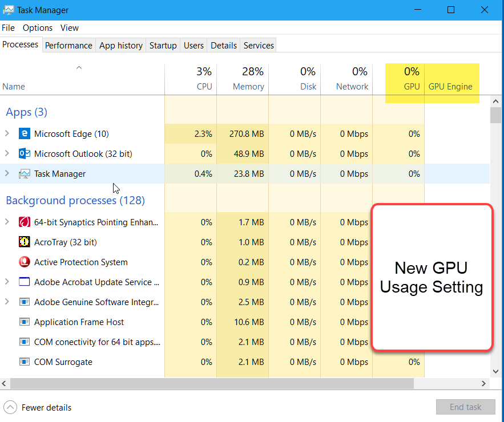Select the Application Frame Host process name
This screenshot has width=504, height=422.
(79, 322)
